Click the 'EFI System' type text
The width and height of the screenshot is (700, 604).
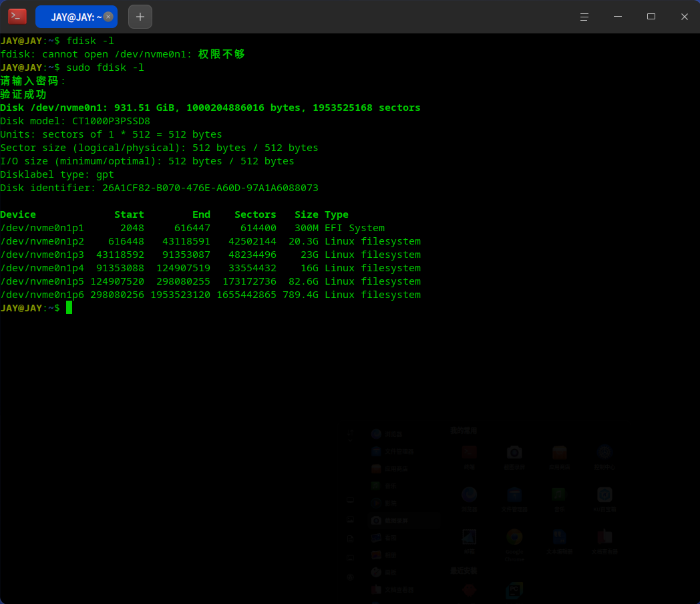click(x=355, y=228)
